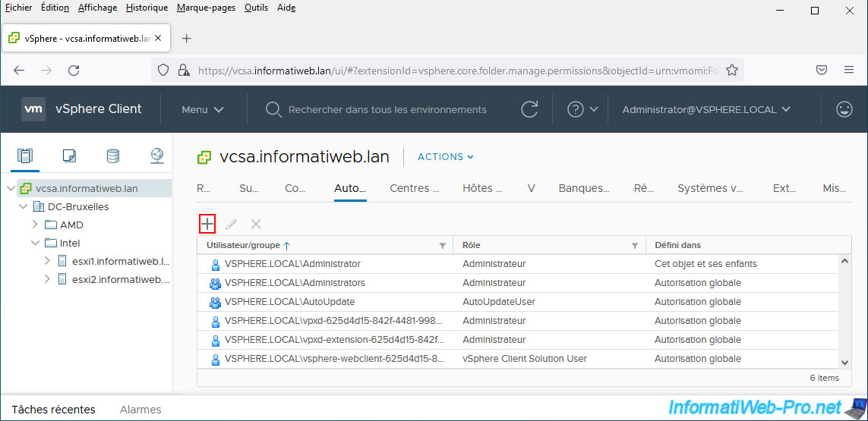Click the vm logo in header

coord(33,109)
